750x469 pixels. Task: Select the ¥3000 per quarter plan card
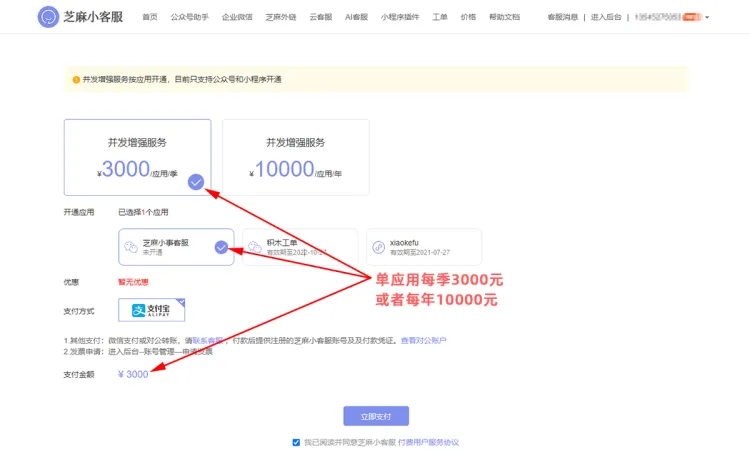click(x=137, y=157)
